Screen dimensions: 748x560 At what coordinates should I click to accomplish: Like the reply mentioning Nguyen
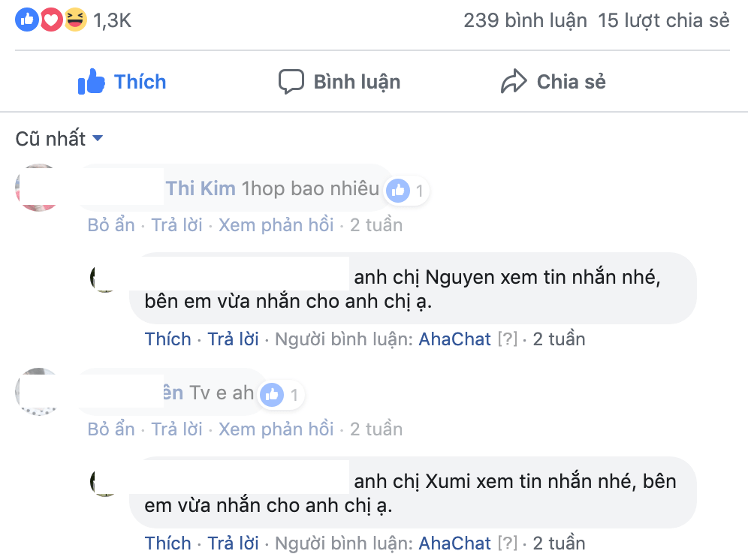click(x=168, y=339)
